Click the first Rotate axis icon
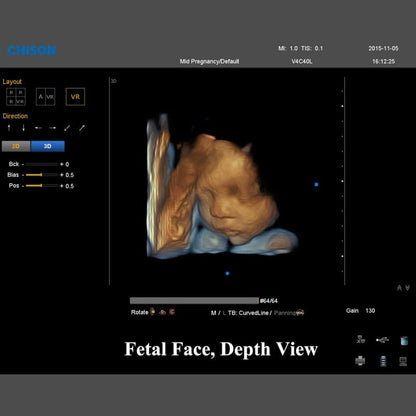 click(153, 312)
